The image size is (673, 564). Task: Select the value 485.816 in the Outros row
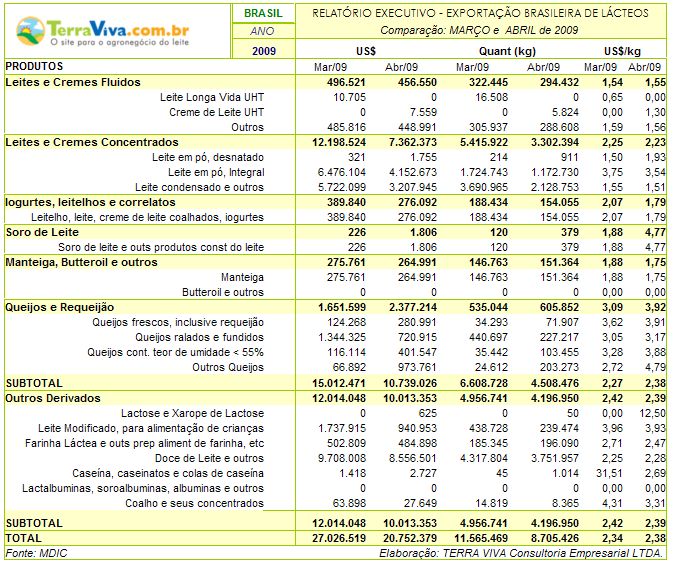(346, 127)
